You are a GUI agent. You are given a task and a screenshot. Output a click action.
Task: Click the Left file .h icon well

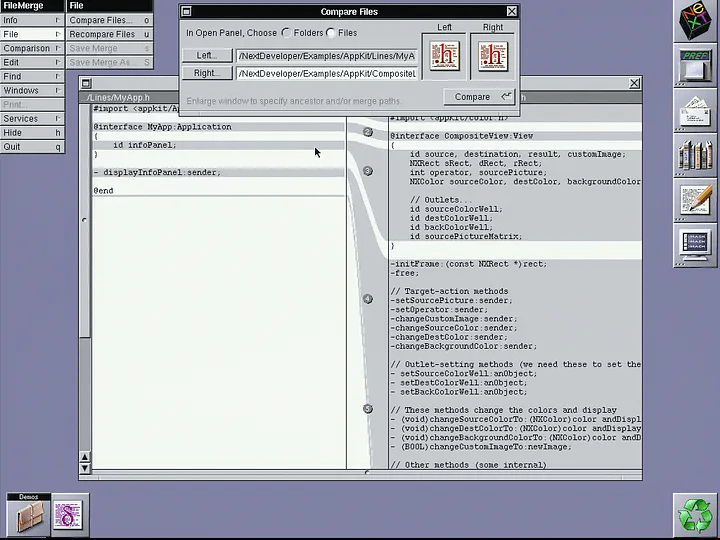coord(444,55)
